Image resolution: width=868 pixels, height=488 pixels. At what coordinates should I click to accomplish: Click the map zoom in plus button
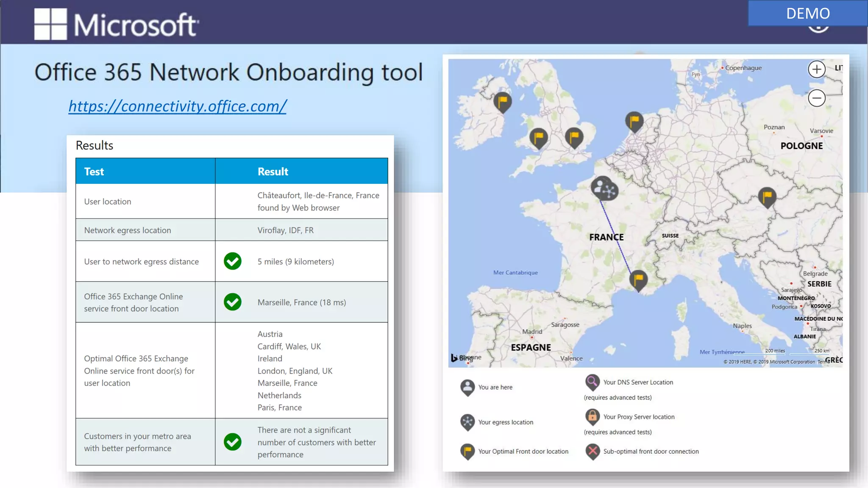(817, 69)
